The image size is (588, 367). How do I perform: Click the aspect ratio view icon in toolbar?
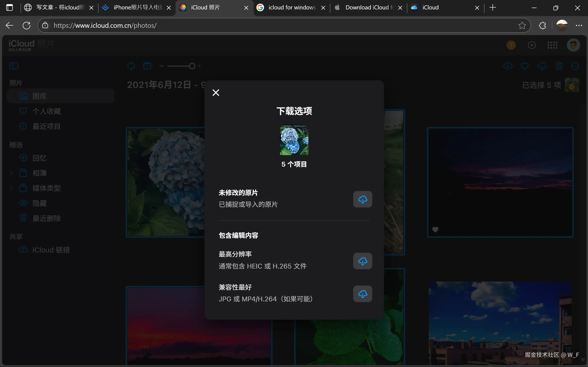point(131,66)
